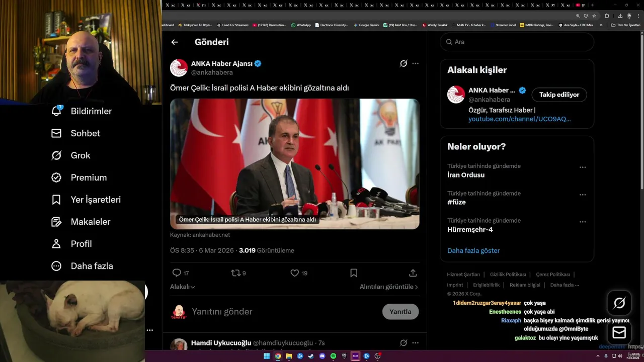
Task: Click the Yanıtla button
Action: (400, 312)
